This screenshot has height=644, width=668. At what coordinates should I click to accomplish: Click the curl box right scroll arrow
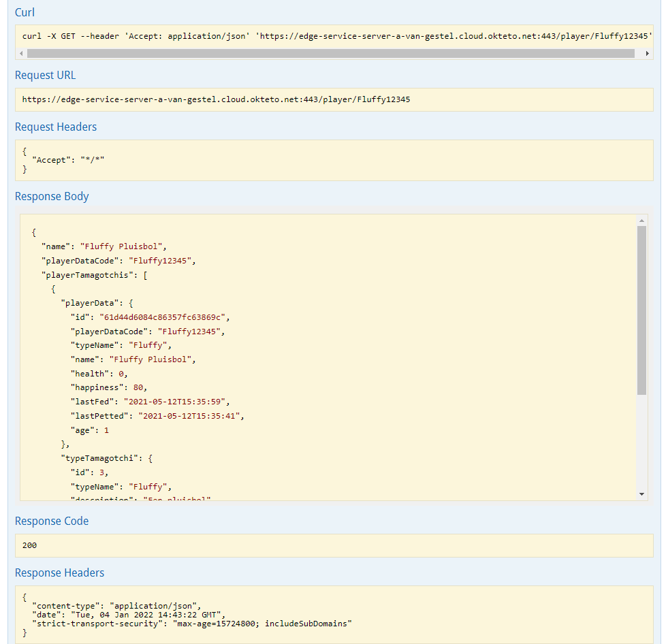tap(647, 53)
